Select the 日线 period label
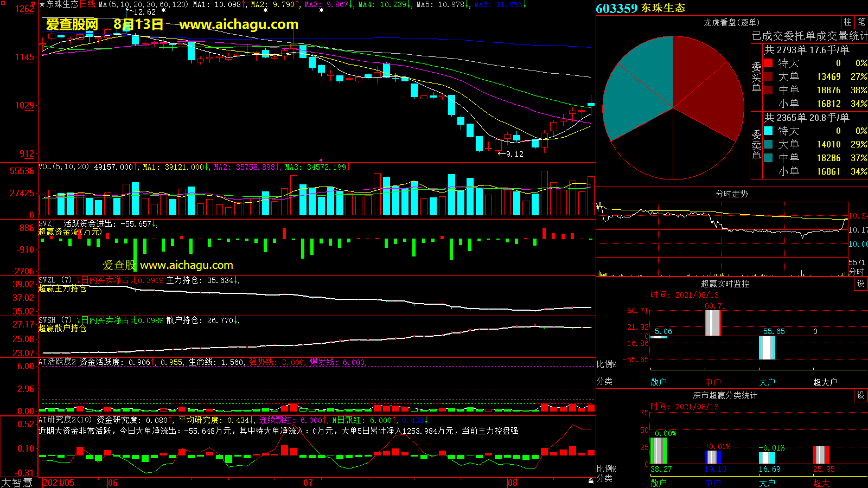This screenshot has width=868, height=488. (87, 4)
